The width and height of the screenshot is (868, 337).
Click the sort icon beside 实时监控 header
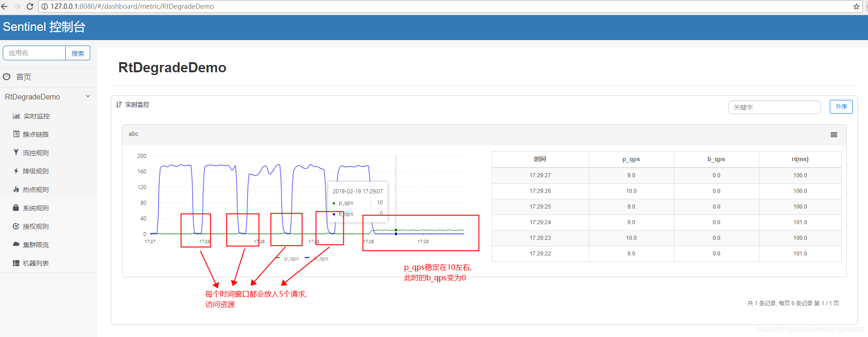(119, 105)
